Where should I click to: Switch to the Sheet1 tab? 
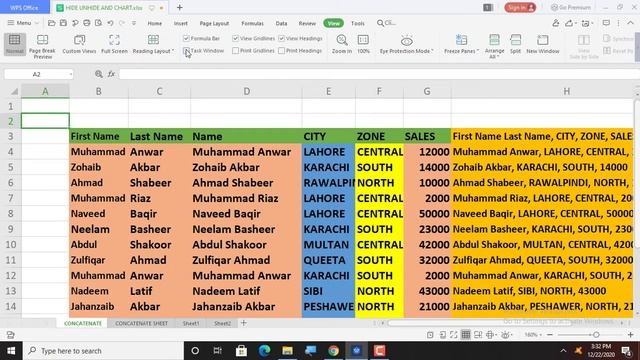pos(191,323)
